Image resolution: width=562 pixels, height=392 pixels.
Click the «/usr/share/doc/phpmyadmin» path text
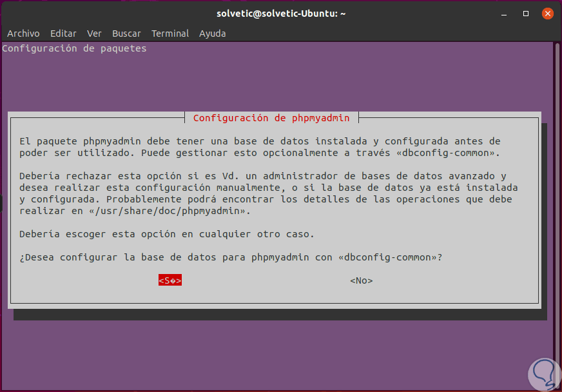click(170, 211)
